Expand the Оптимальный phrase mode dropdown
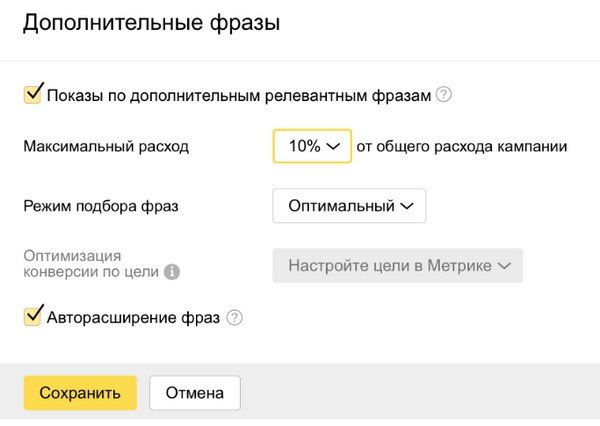Screen dimensions: 600x426 point(349,206)
